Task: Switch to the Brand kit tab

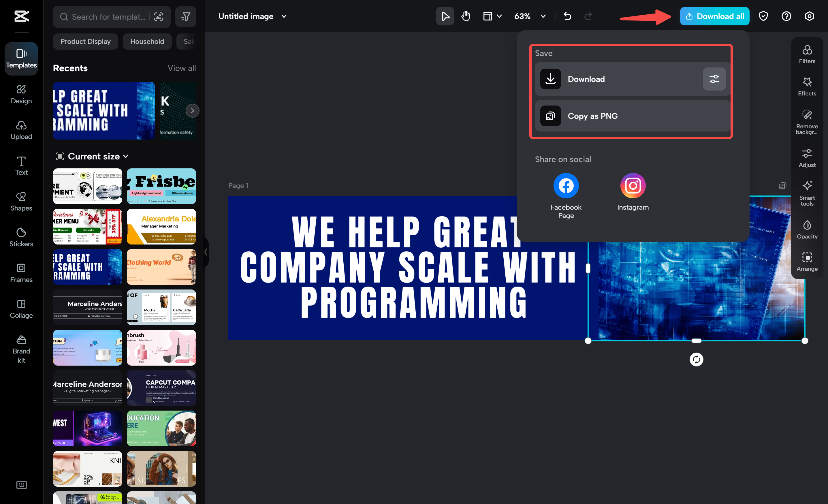Action: click(21, 349)
